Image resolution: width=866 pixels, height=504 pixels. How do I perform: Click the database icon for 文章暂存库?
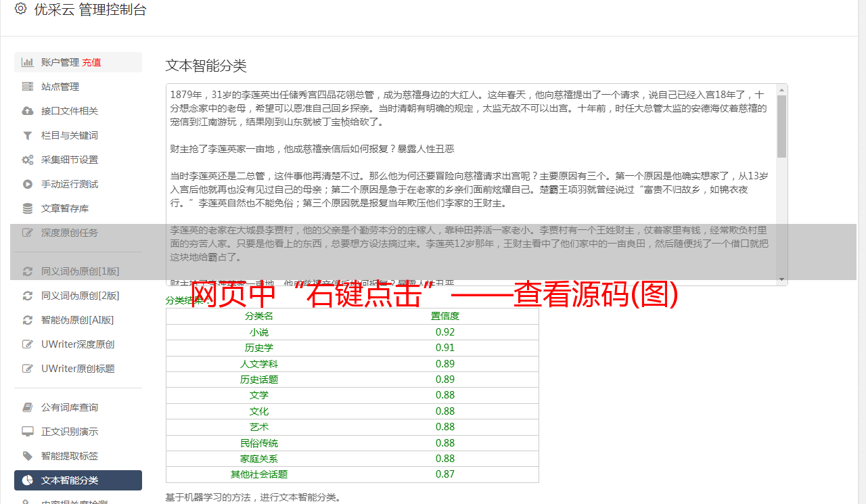(28, 208)
